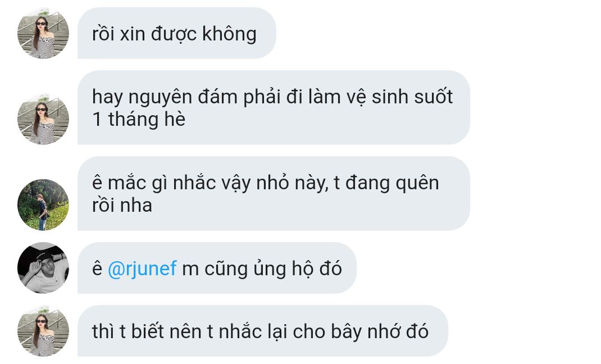Click the 'thì t biết nên t nhắc' message
The height and width of the screenshot is (364, 601).
coord(263,331)
